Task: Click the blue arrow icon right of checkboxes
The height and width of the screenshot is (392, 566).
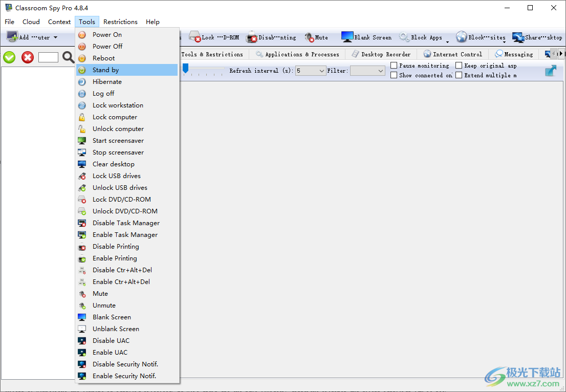Action: [551, 71]
